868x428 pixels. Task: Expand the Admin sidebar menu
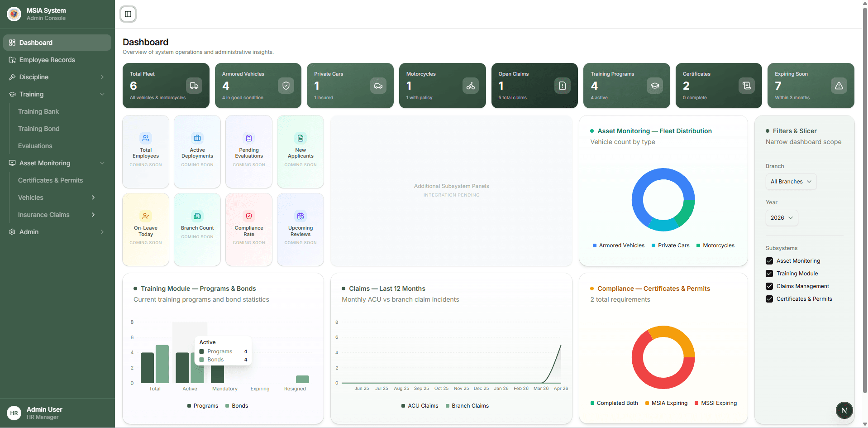pyautogui.click(x=57, y=232)
